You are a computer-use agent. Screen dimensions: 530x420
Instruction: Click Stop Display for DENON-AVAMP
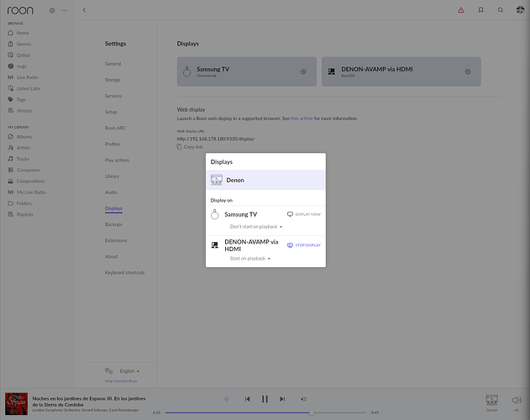tap(304, 245)
